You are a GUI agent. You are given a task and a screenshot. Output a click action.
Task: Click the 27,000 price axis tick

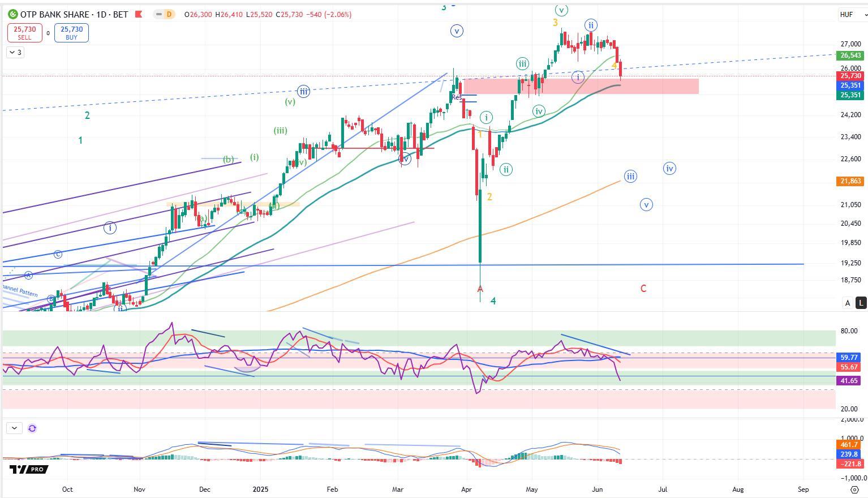tap(850, 44)
